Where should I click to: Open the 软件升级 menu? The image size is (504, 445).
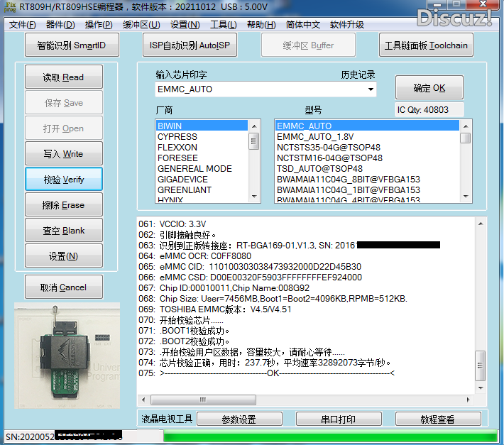tap(347, 25)
